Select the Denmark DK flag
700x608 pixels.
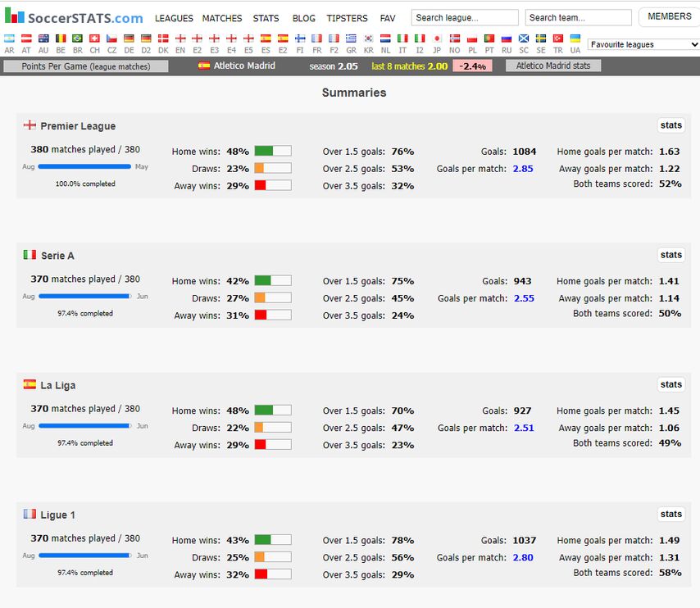[x=163, y=39]
